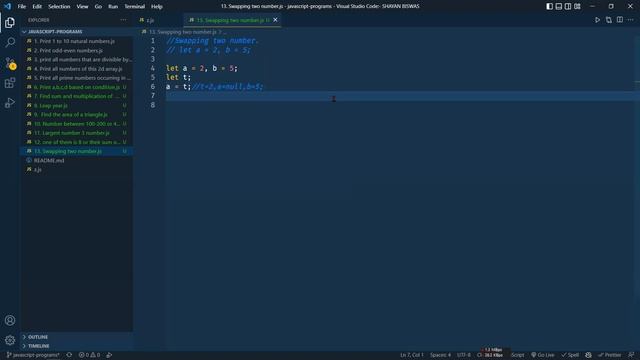This screenshot has height=360, width=640.
Task: Open 3. print all numbers divisible file
Action: coord(76,60)
